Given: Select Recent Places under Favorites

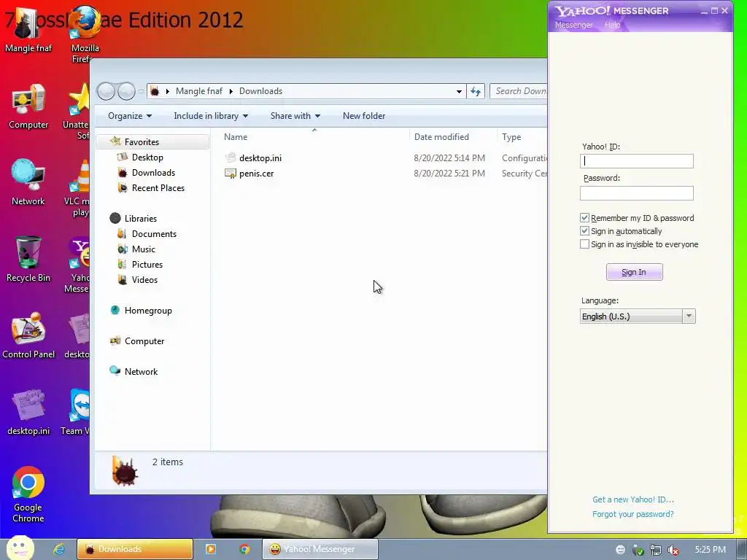Looking at the screenshot, I should click(x=158, y=188).
